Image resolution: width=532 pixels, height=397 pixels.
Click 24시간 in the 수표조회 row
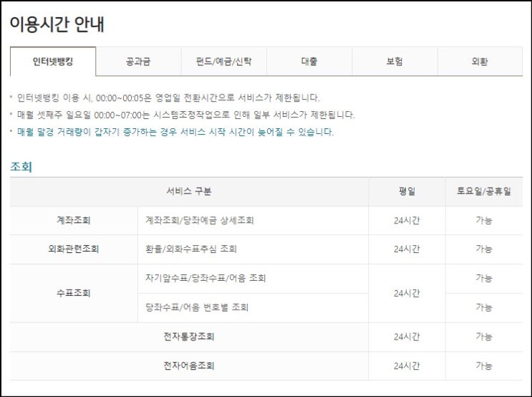click(407, 293)
